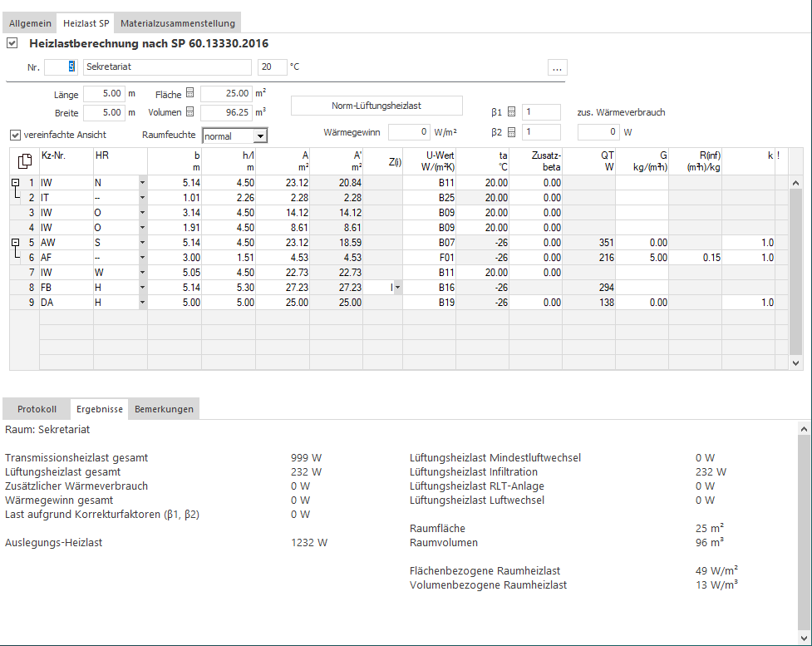Click the Volumen value field 96.25

(x=226, y=112)
